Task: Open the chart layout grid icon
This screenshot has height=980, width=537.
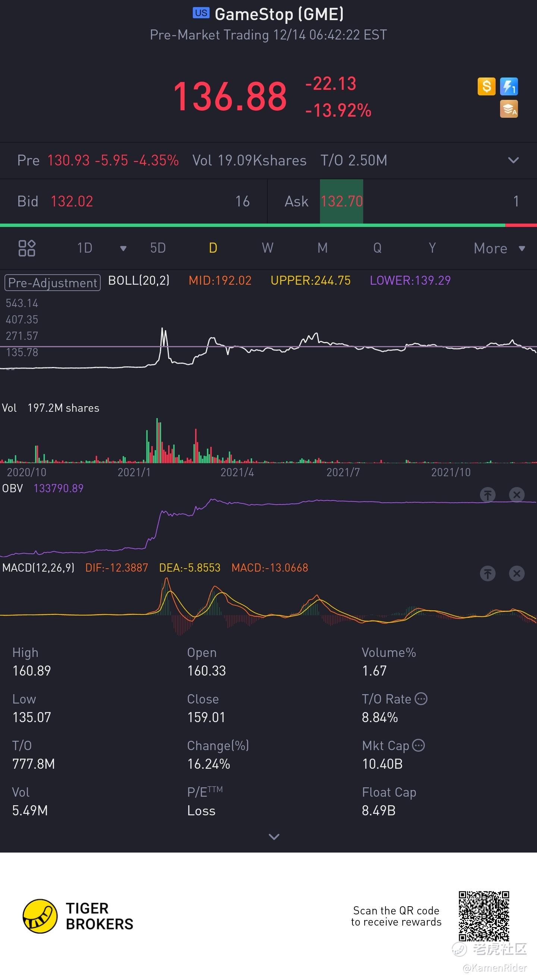Action: [x=26, y=248]
